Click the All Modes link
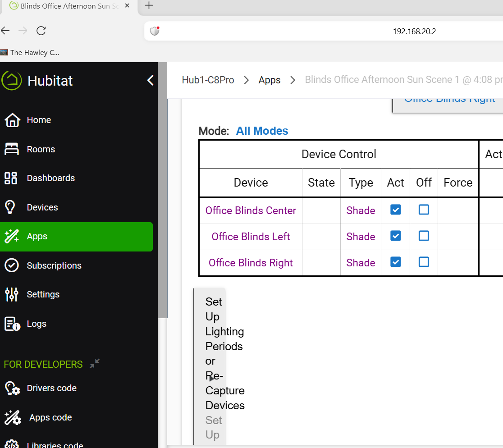This screenshot has height=448, width=503. [262, 131]
